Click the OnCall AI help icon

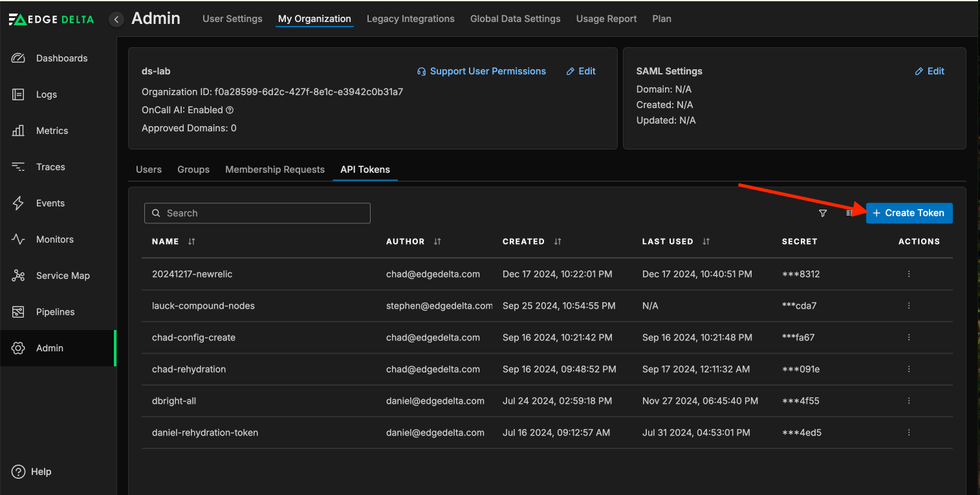point(230,111)
